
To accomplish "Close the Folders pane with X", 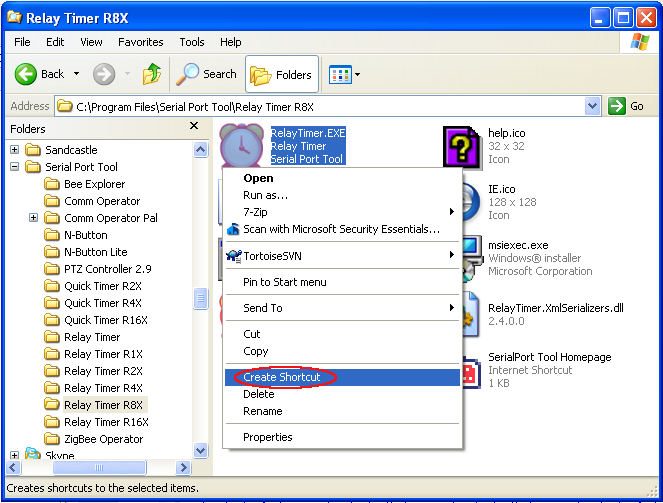I will pos(194,126).
